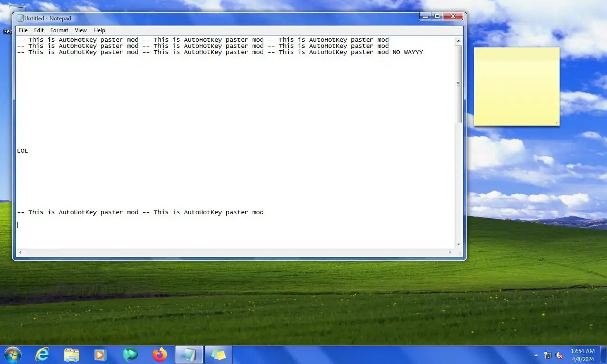Open Windows Media Player from the taskbar
This screenshot has height=364, width=607.
tap(100, 355)
